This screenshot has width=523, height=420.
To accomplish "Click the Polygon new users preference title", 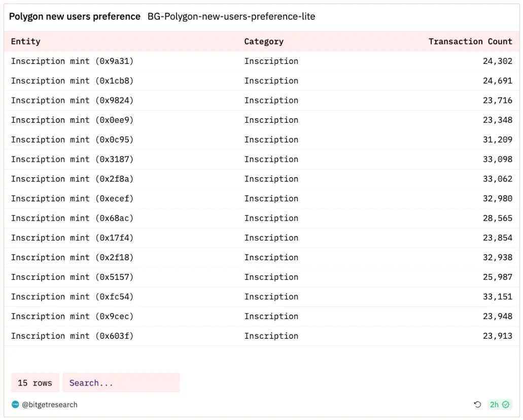I will (x=75, y=17).
